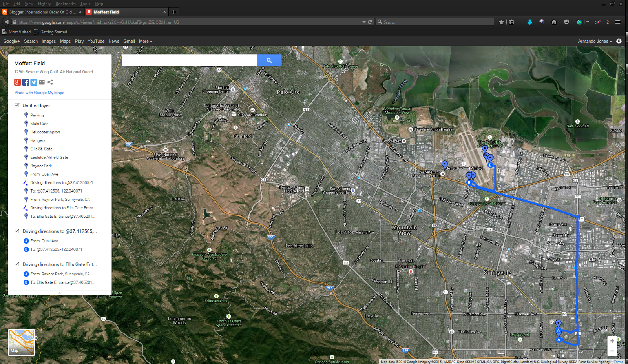Open Made with Google My Maps link
Screen dimensions: 628x364
click(39, 93)
